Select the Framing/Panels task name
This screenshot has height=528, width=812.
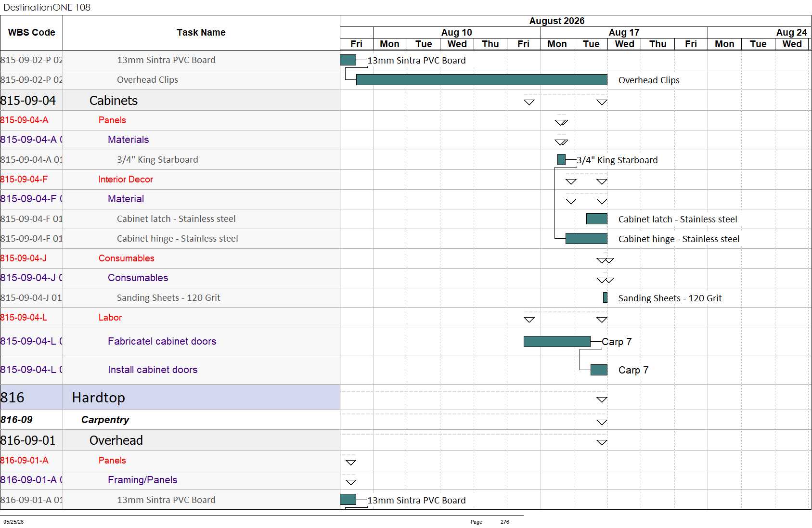coord(142,480)
